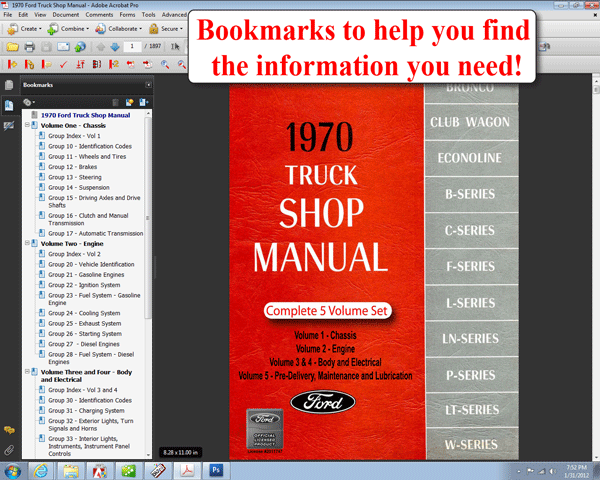Open Windows Explorer folder taskbar icon
This screenshot has height=480, width=600.
[70, 471]
